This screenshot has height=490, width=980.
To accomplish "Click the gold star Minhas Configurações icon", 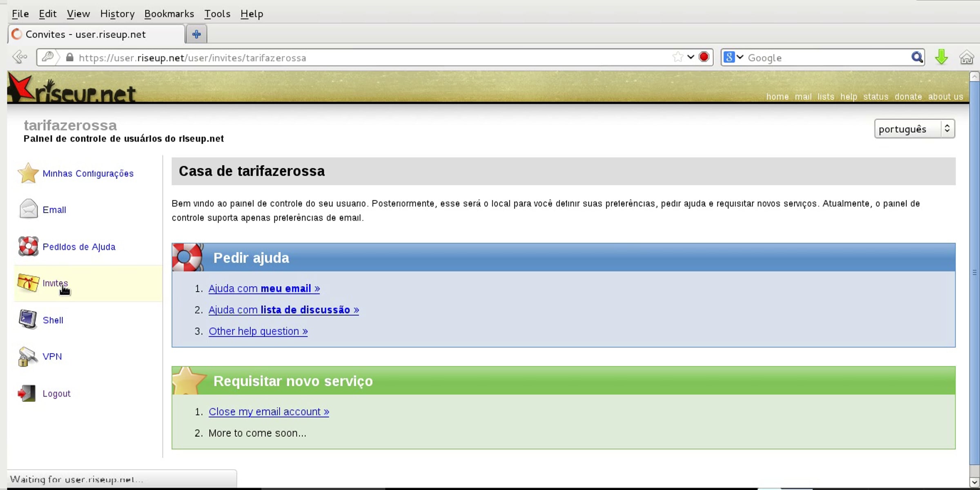I will coord(28,173).
